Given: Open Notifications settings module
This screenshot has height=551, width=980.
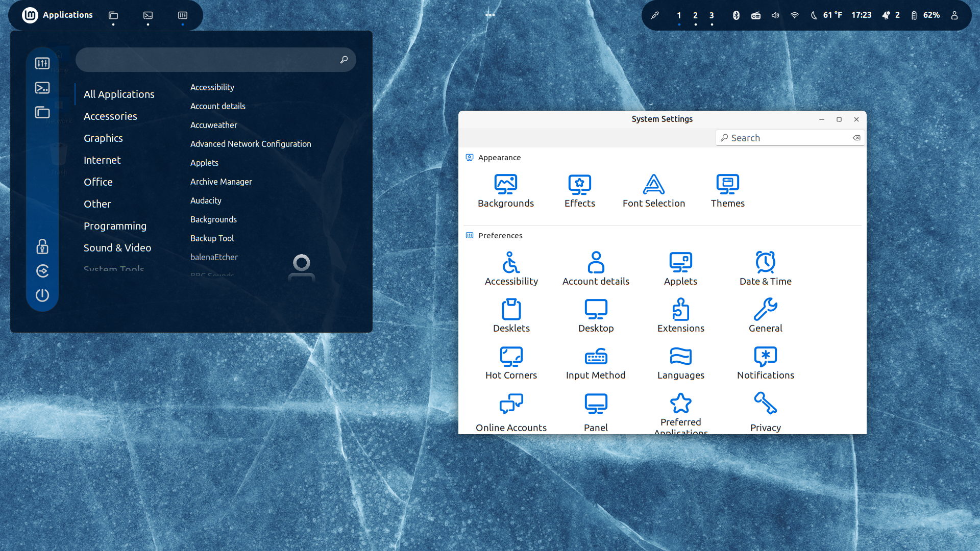Looking at the screenshot, I should tap(765, 357).
